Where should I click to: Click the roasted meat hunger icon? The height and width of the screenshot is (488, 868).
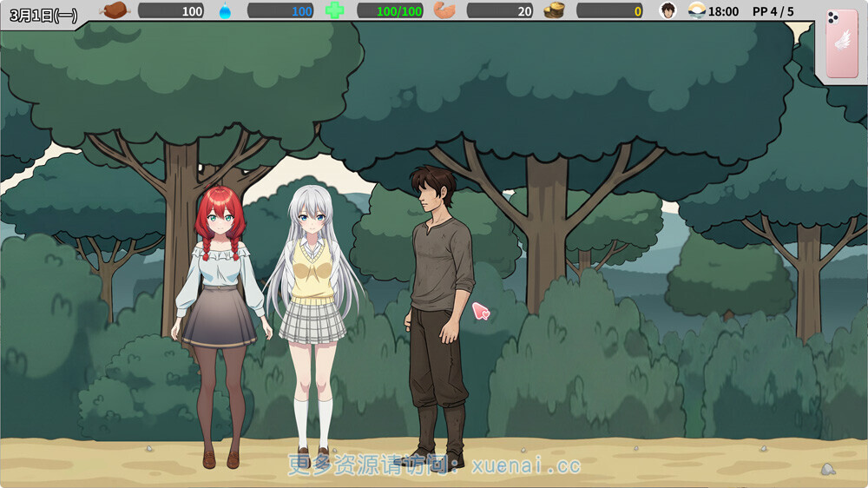point(115,10)
